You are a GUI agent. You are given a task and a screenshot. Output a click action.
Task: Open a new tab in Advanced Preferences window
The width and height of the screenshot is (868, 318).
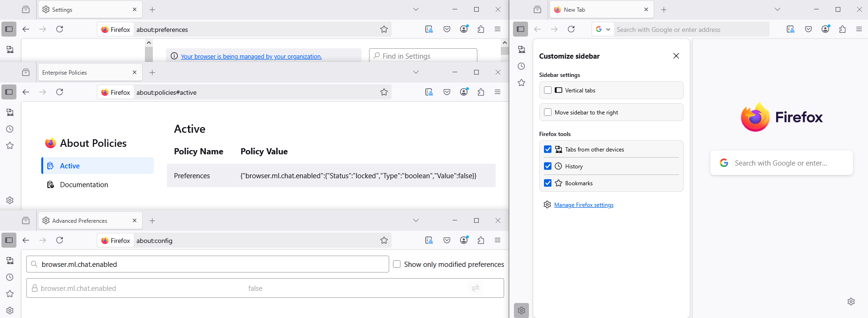(x=152, y=220)
